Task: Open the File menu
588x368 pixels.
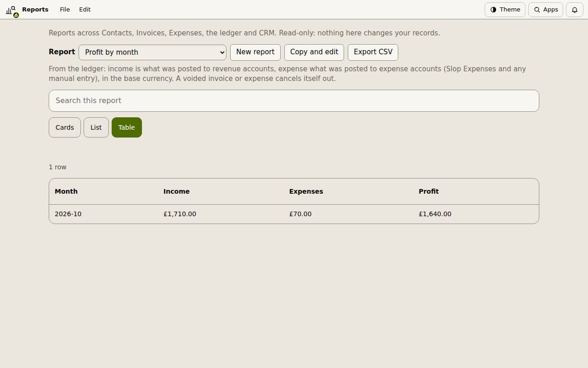Action: tap(65, 10)
